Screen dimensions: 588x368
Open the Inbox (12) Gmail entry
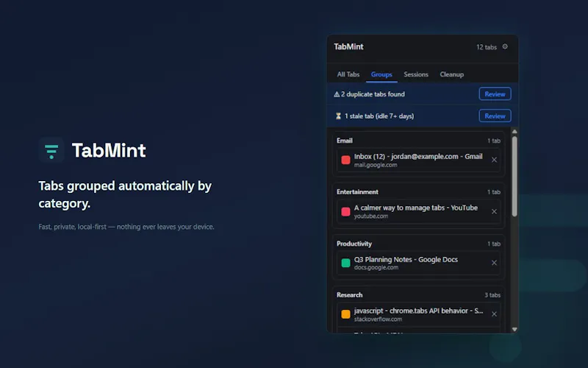(x=418, y=160)
